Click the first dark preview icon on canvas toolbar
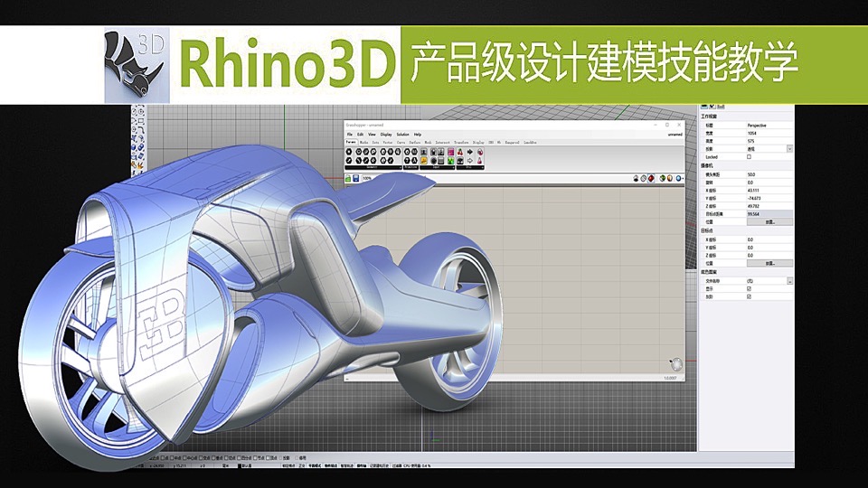This screenshot has width=868, height=488. 636,178
